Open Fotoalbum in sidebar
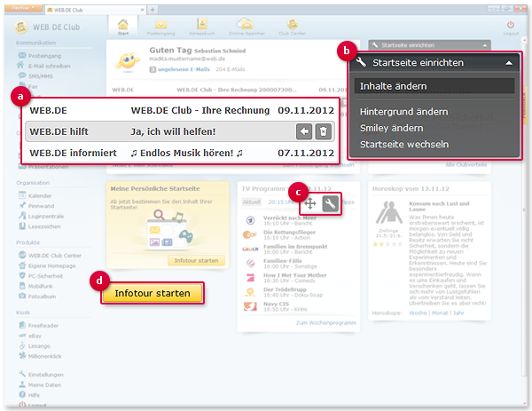 click(x=37, y=296)
